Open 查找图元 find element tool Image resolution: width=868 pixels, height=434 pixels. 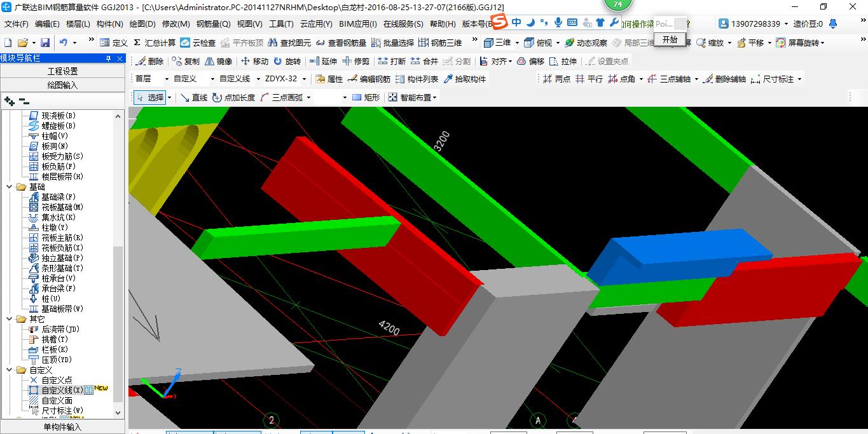click(290, 43)
